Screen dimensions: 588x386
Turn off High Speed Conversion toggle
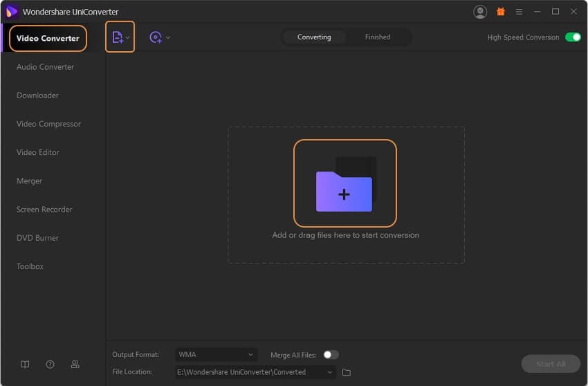point(573,37)
